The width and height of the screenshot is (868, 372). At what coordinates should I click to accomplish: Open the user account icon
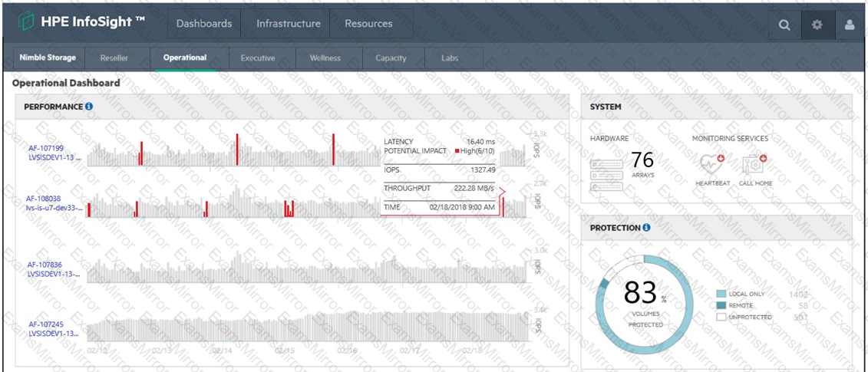pos(850,25)
